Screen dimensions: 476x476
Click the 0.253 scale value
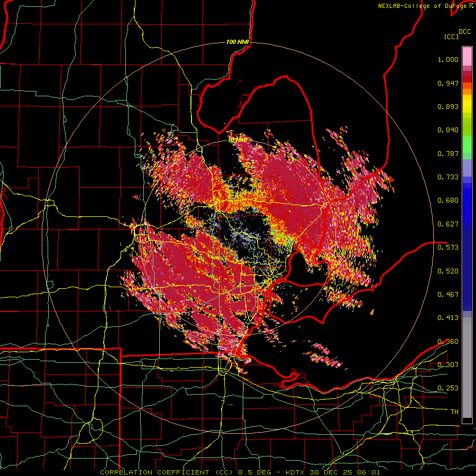(x=448, y=388)
